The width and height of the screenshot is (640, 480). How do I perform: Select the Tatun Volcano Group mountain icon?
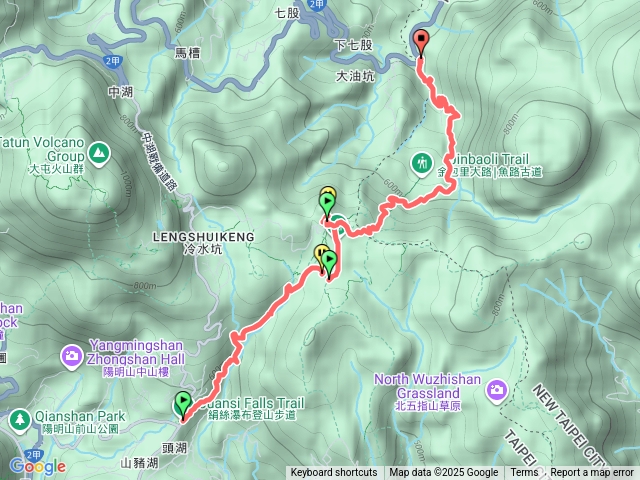[99, 154]
